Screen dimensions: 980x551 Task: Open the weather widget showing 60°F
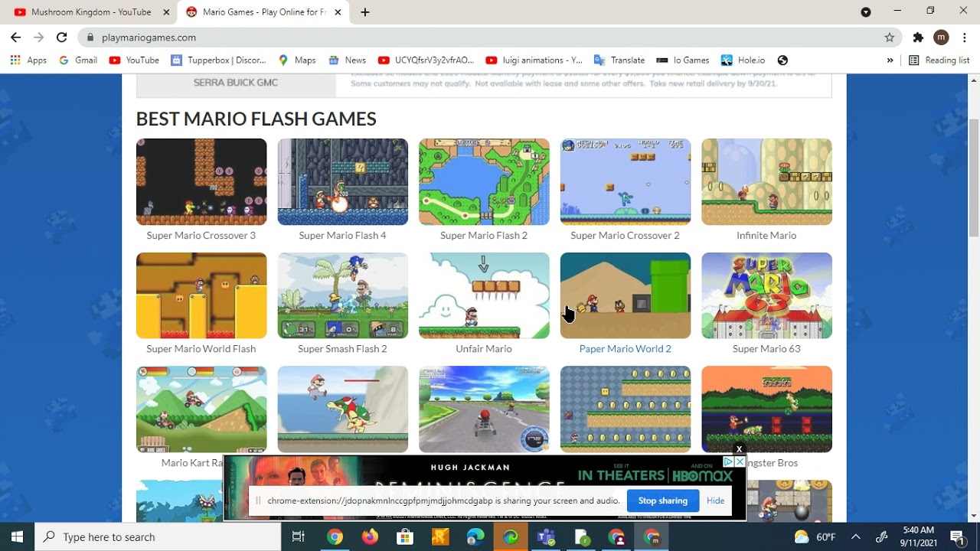tap(815, 536)
